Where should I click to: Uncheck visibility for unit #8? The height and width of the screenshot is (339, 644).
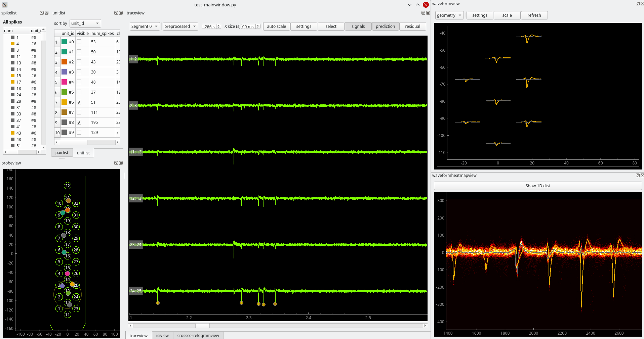(x=79, y=122)
